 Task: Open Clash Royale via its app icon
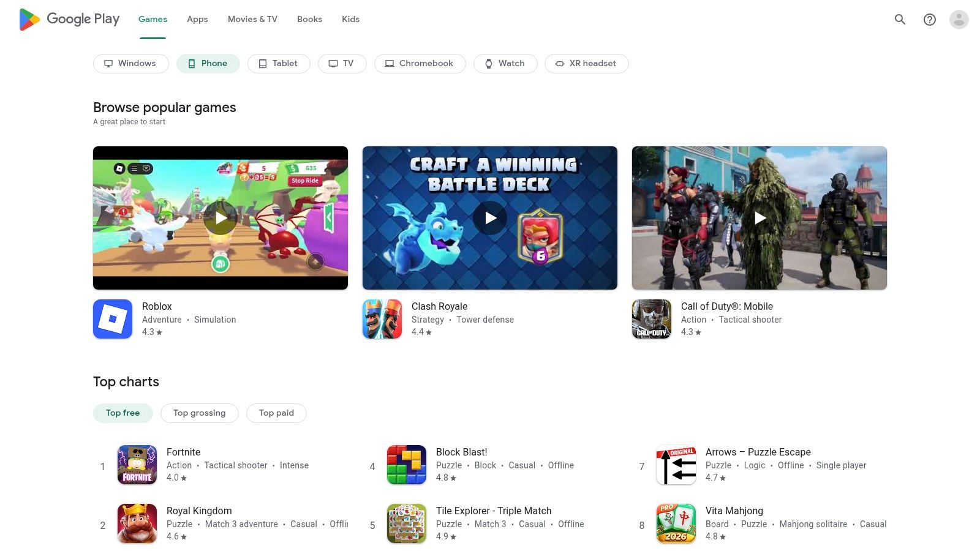(382, 318)
